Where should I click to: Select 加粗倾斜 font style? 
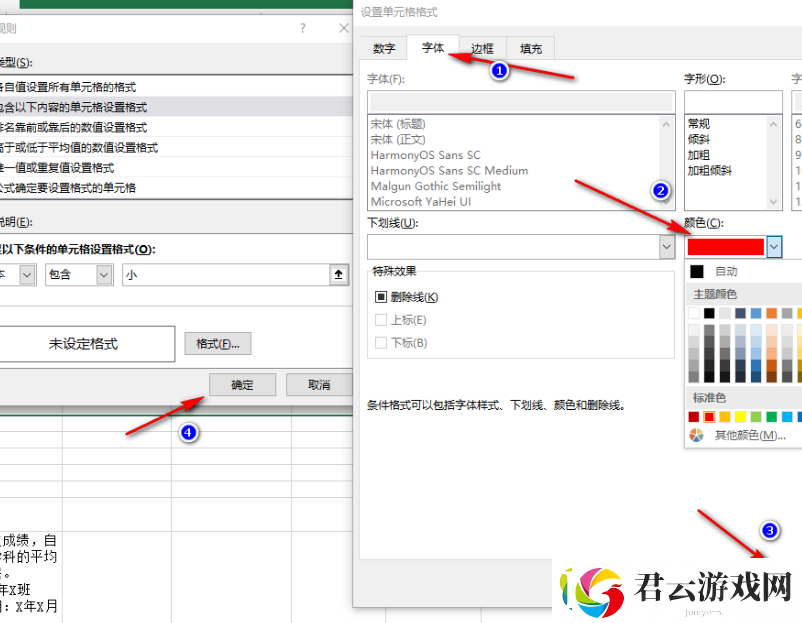[709, 170]
